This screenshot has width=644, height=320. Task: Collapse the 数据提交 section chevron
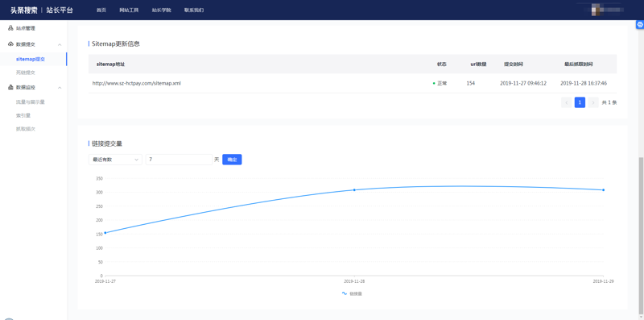pos(60,44)
